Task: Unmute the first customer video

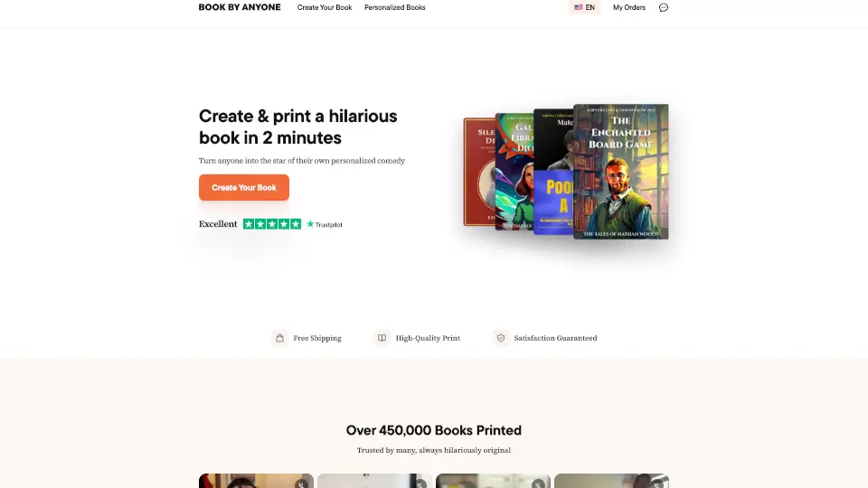Action: point(301,483)
